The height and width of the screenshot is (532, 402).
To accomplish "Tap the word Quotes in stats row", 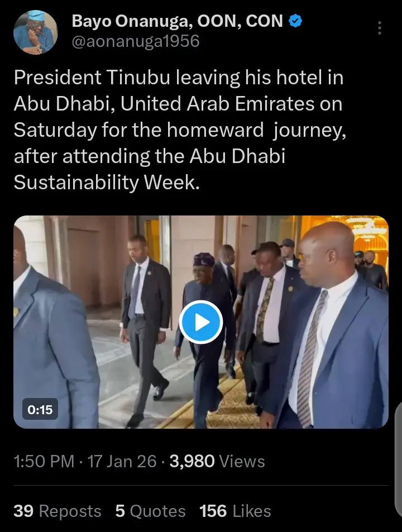I will pos(158,511).
